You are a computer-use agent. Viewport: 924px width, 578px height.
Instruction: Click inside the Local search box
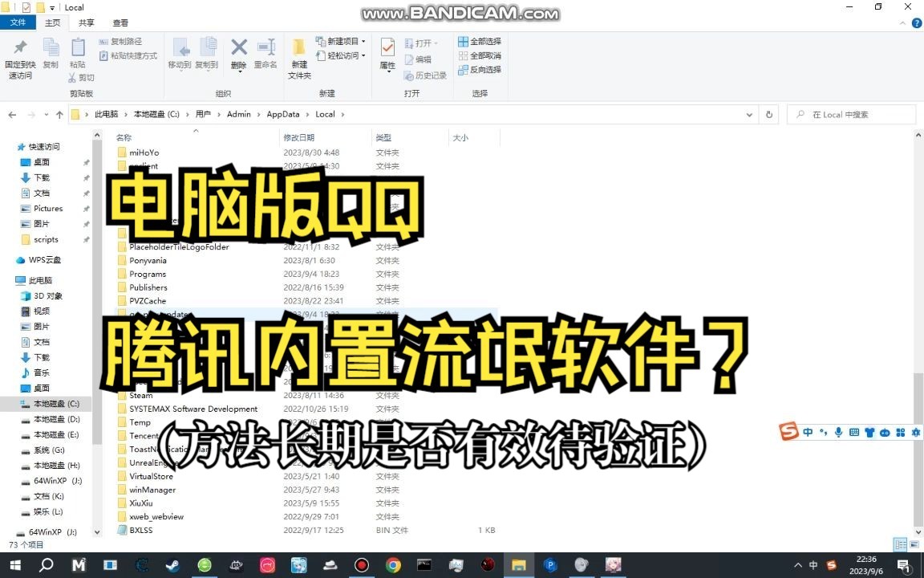click(x=852, y=114)
